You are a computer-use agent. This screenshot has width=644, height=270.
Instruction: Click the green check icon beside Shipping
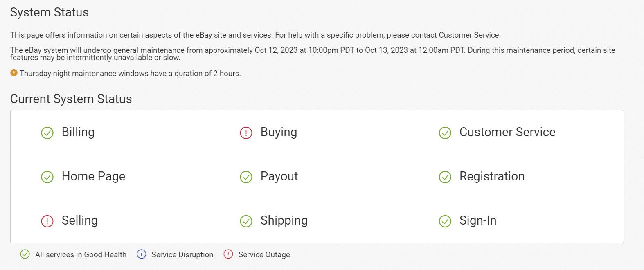[246, 221]
